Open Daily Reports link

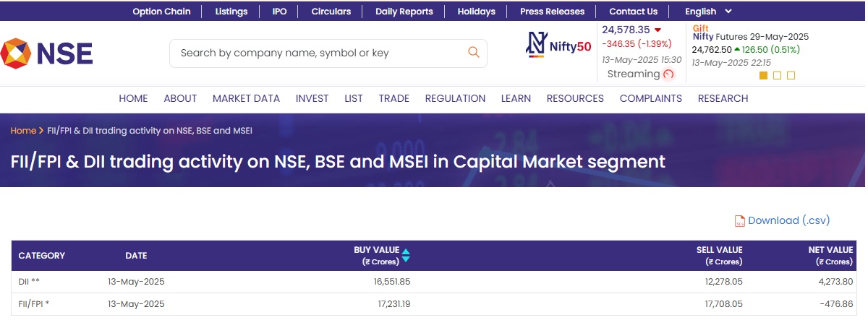[404, 12]
